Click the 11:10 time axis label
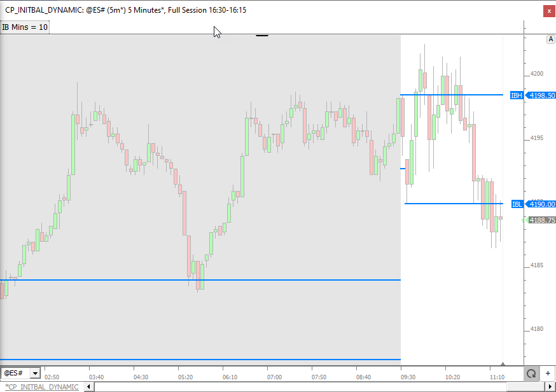Viewport: 556px width, 392px height. point(497,377)
